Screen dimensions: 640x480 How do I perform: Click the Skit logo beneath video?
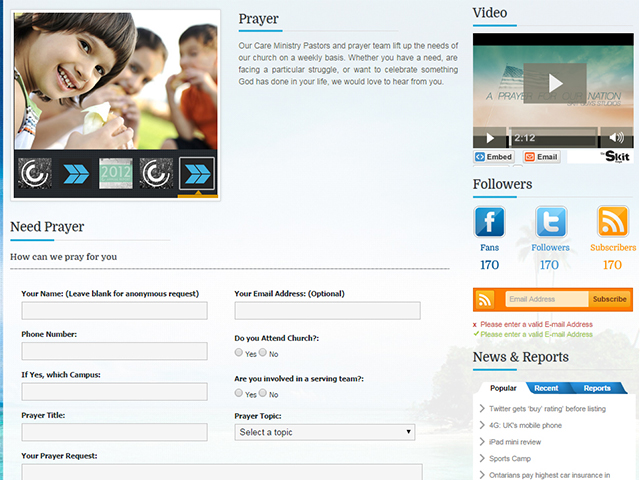[x=616, y=156]
